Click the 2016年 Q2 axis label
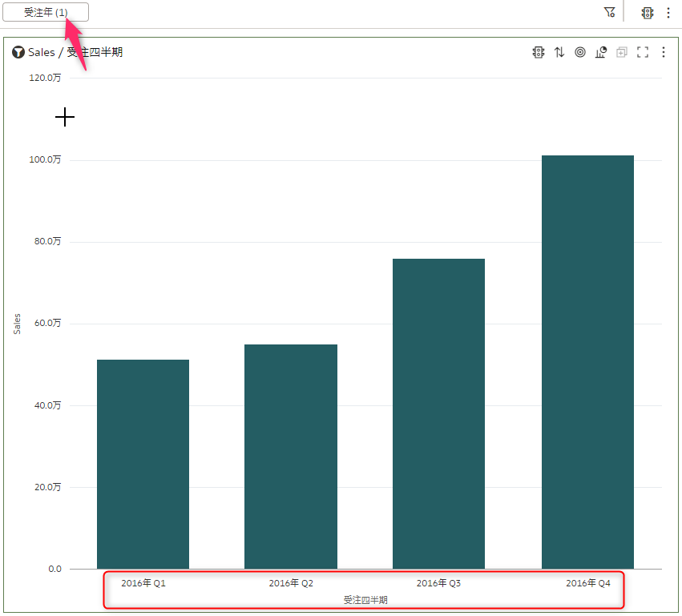 pyautogui.click(x=291, y=583)
